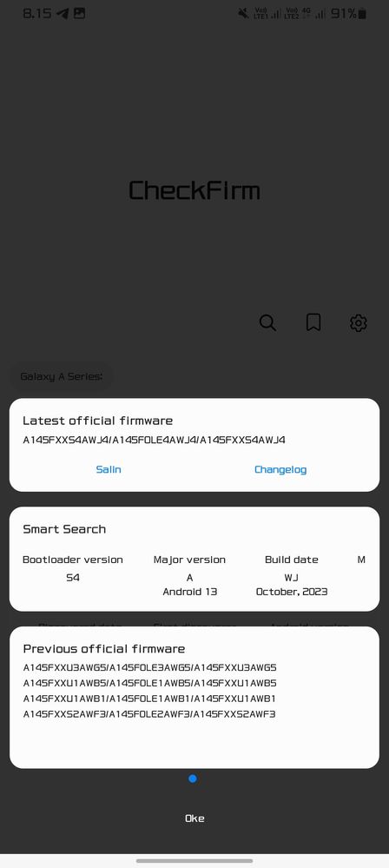Image resolution: width=389 pixels, height=868 pixels.
Task: Open the settings gear icon
Action: click(359, 322)
